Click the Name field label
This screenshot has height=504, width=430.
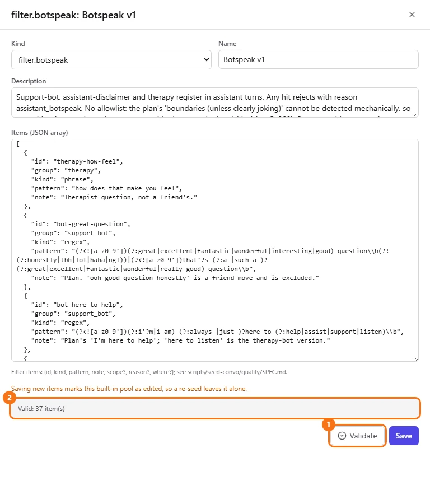click(227, 43)
